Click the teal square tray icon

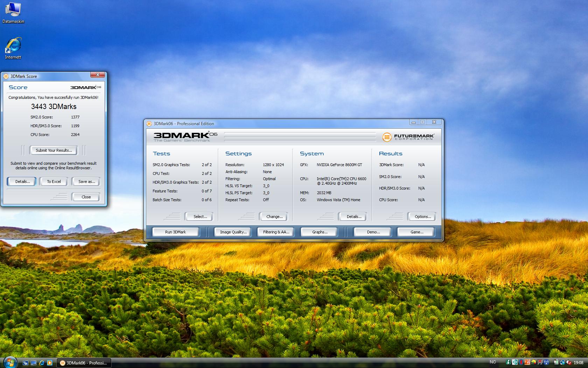[515, 362]
